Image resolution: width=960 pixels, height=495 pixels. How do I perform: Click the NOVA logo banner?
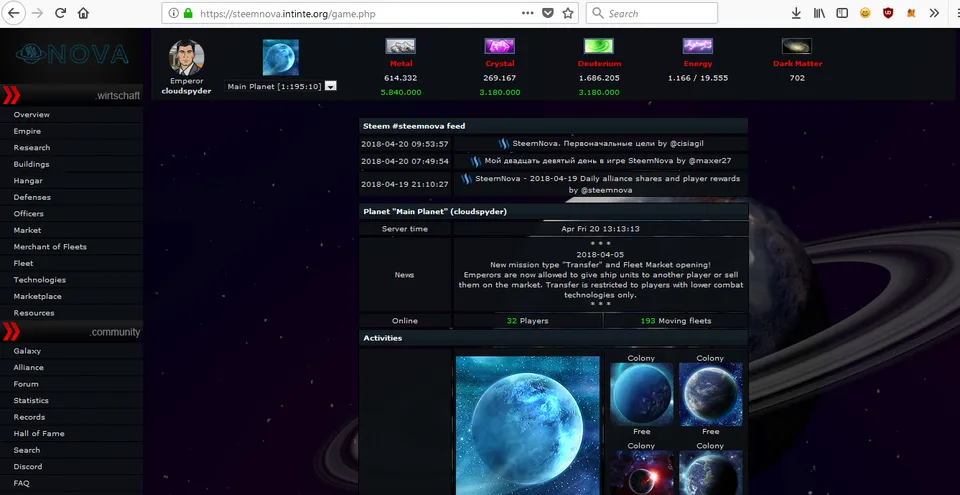pos(72,55)
